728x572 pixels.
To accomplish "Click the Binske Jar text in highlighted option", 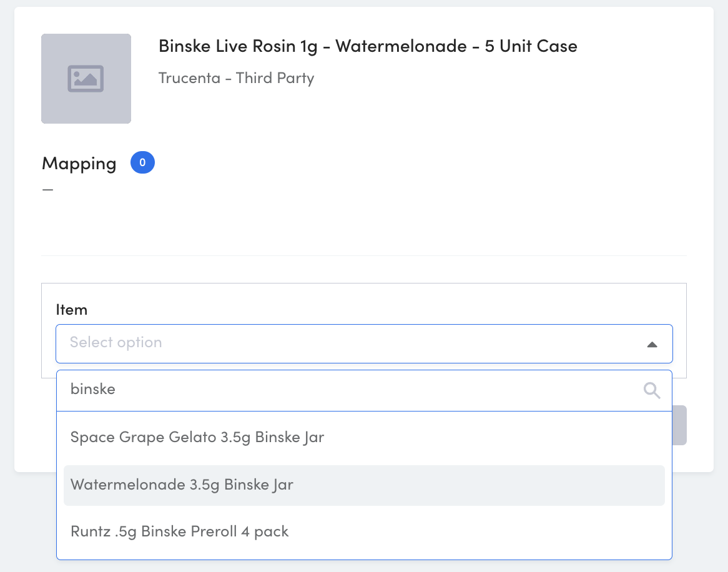I will coord(258,485).
